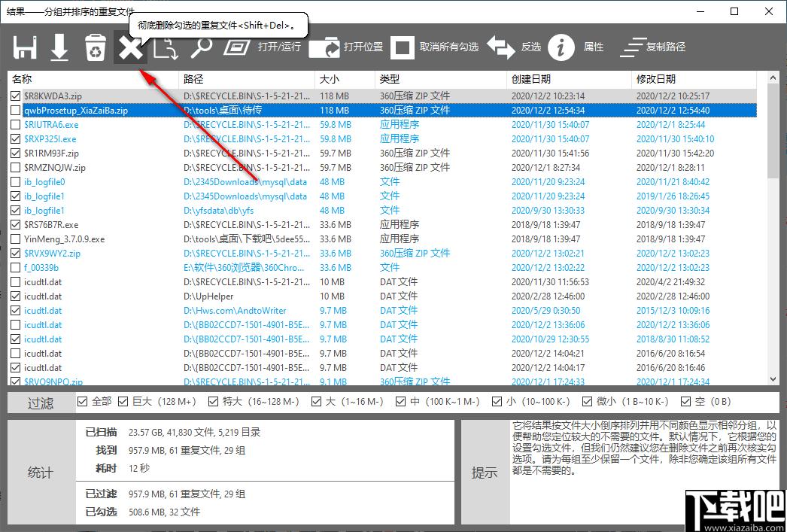Uncheck the $RXP325I.exe checkbox
The image size is (787, 532).
click(x=16, y=139)
